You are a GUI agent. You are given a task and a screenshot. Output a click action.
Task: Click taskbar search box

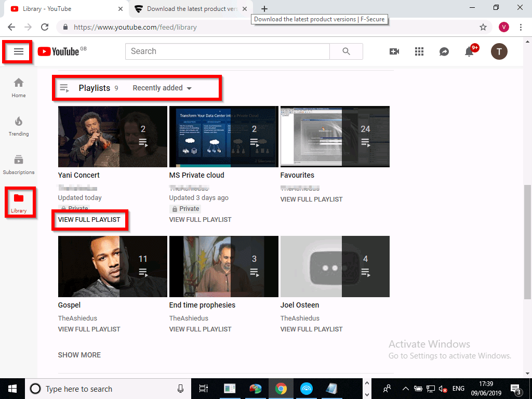pos(108,389)
